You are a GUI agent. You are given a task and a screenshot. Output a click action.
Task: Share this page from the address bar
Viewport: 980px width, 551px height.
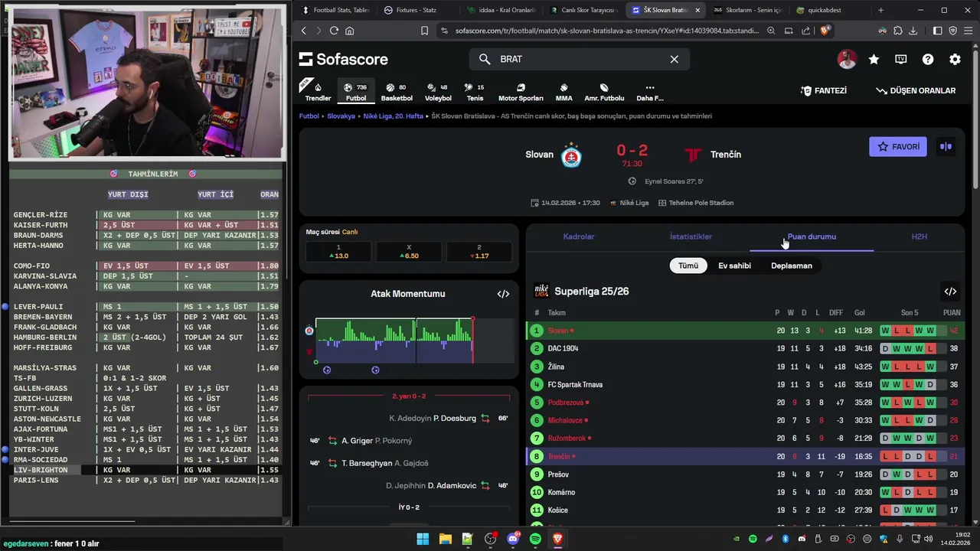coord(805,31)
